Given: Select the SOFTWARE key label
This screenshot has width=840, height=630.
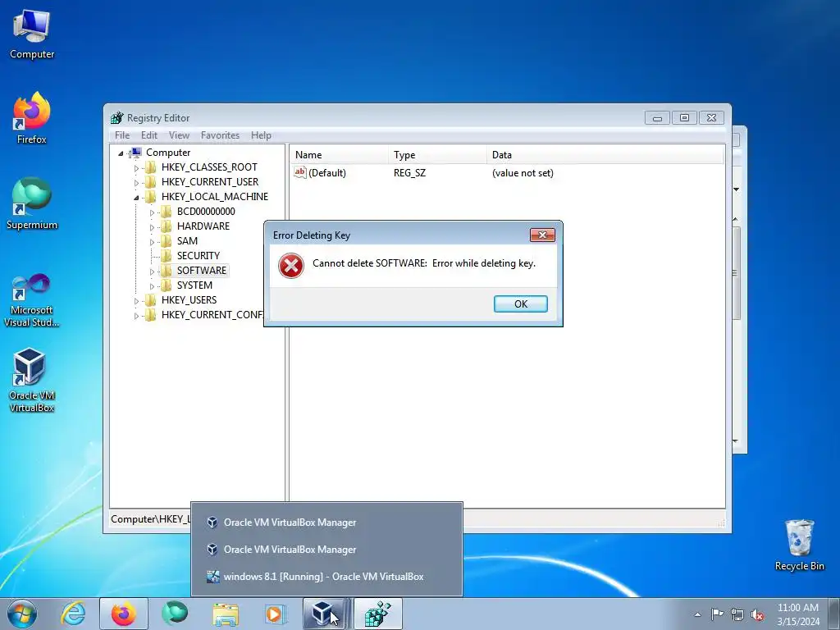Looking at the screenshot, I should click(x=202, y=271).
